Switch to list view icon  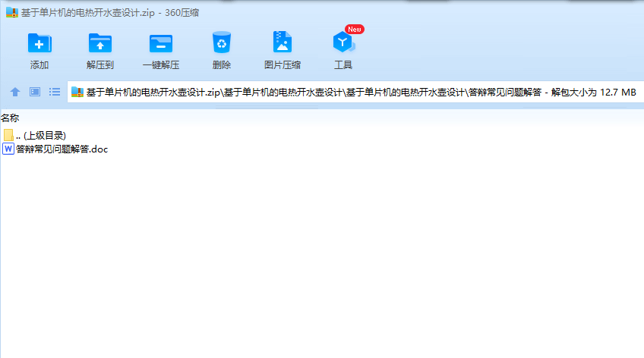[x=55, y=92]
